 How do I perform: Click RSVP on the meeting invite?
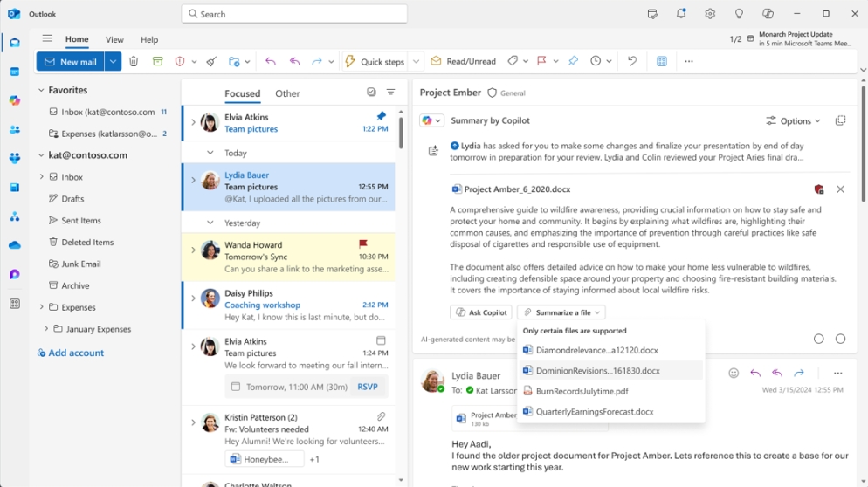(368, 387)
